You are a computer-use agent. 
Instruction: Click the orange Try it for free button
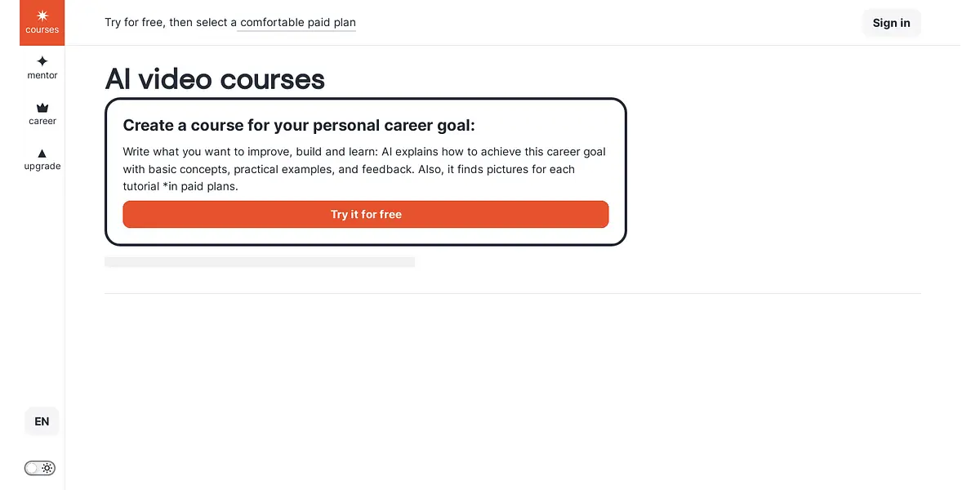pos(366,214)
